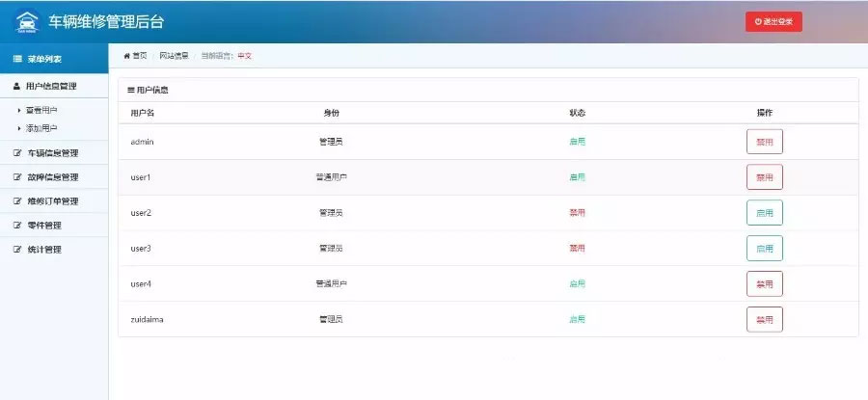Open 查看用户 in the sidebar submenu

pos(41,111)
